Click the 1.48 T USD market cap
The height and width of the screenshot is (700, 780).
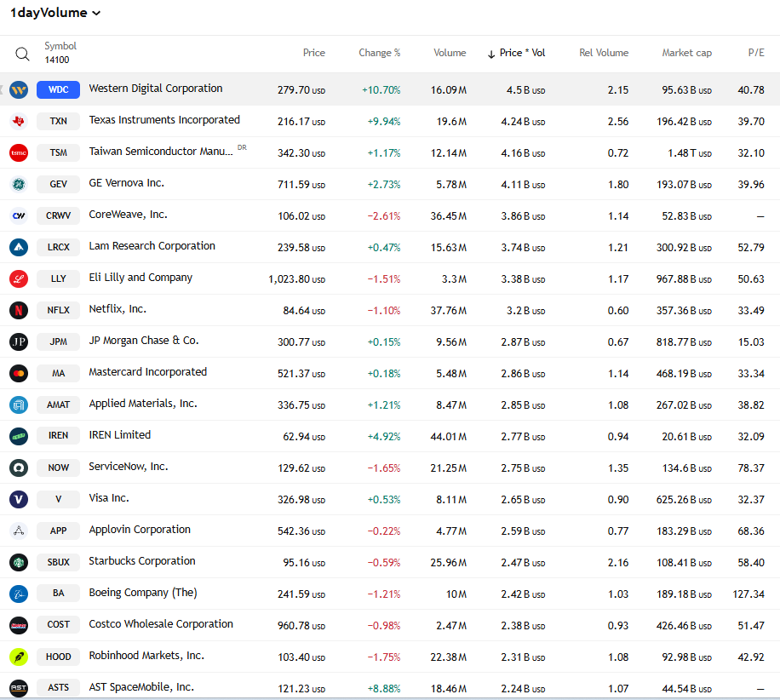(x=690, y=153)
